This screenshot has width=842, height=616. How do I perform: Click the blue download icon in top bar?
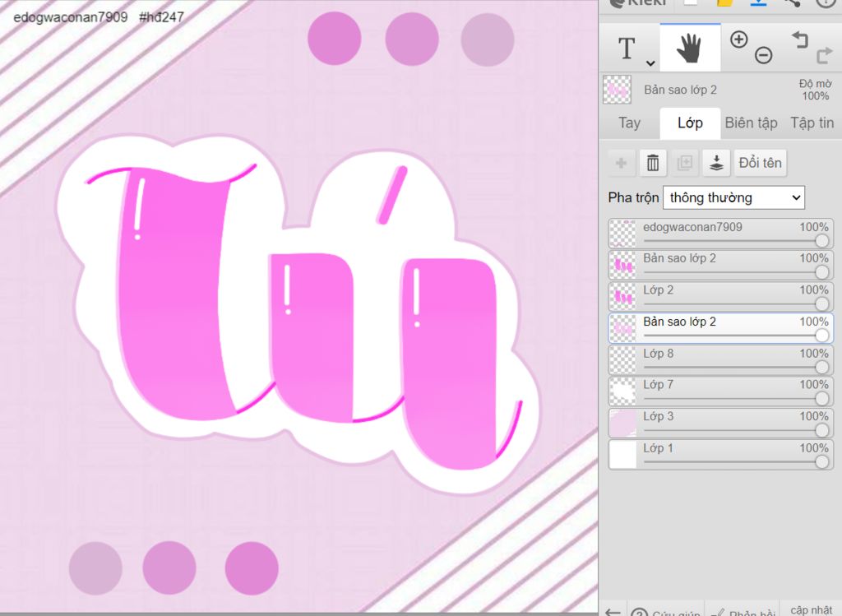(x=758, y=3)
